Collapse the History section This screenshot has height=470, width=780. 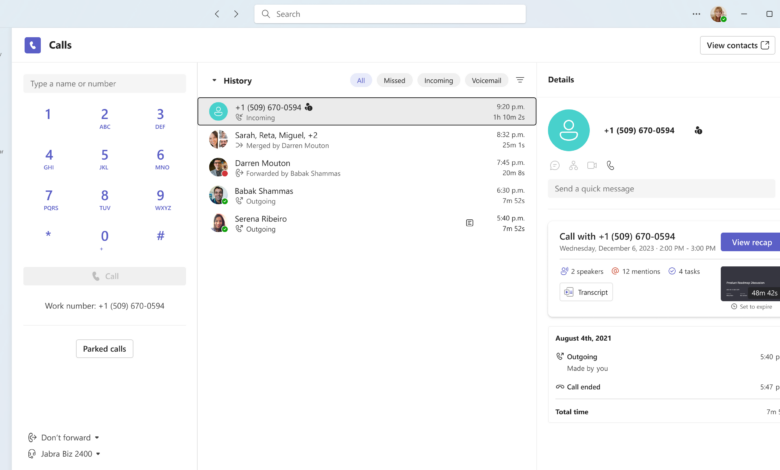point(214,81)
